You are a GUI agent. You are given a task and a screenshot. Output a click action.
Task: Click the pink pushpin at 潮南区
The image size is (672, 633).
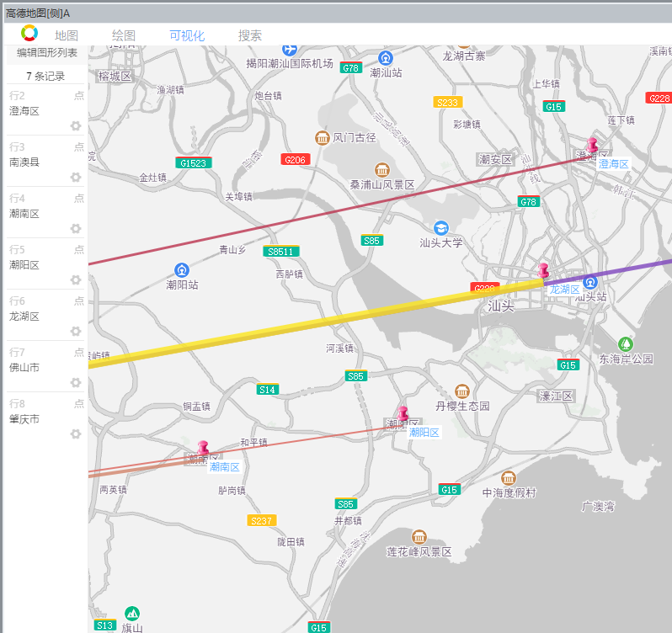(203, 449)
